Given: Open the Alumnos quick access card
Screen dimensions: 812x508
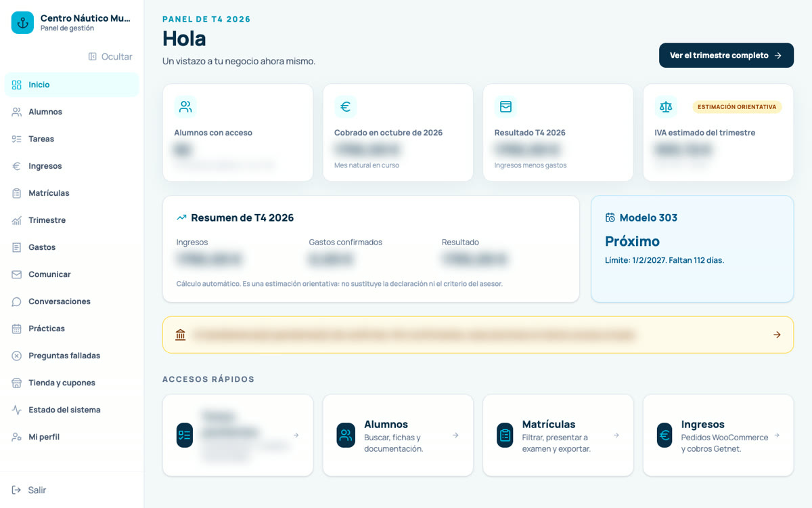Looking at the screenshot, I should (398, 436).
